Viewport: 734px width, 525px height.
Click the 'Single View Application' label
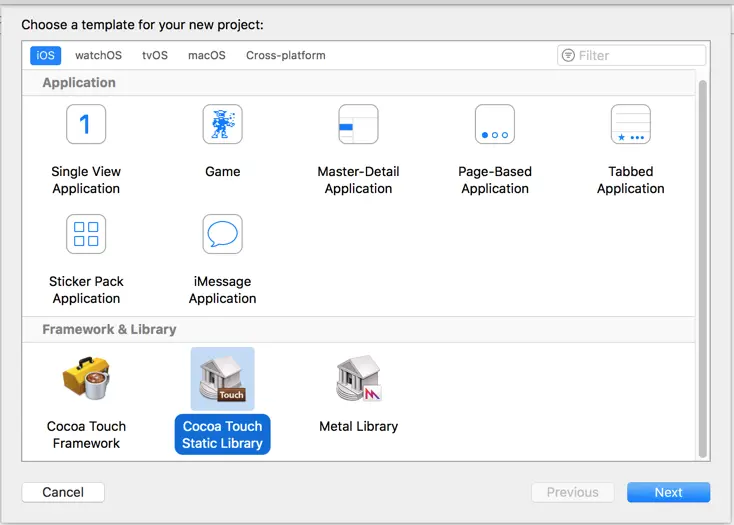coord(86,180)
